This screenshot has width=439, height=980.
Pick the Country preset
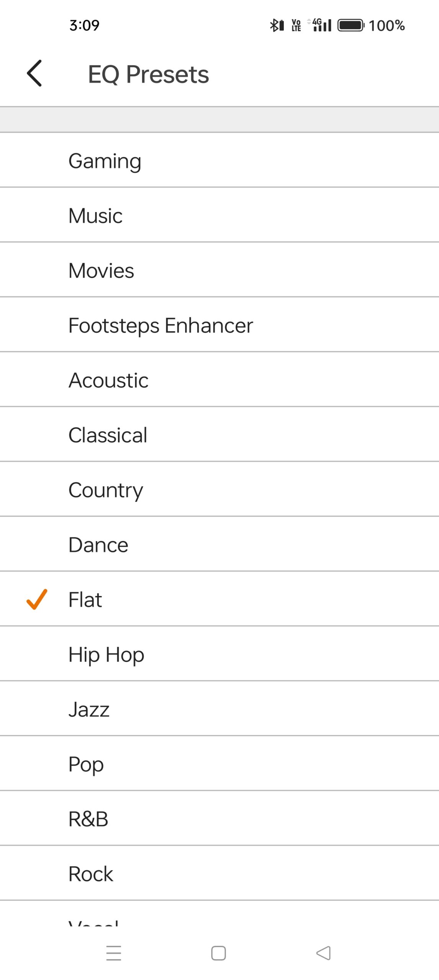(x=106, y=490)
